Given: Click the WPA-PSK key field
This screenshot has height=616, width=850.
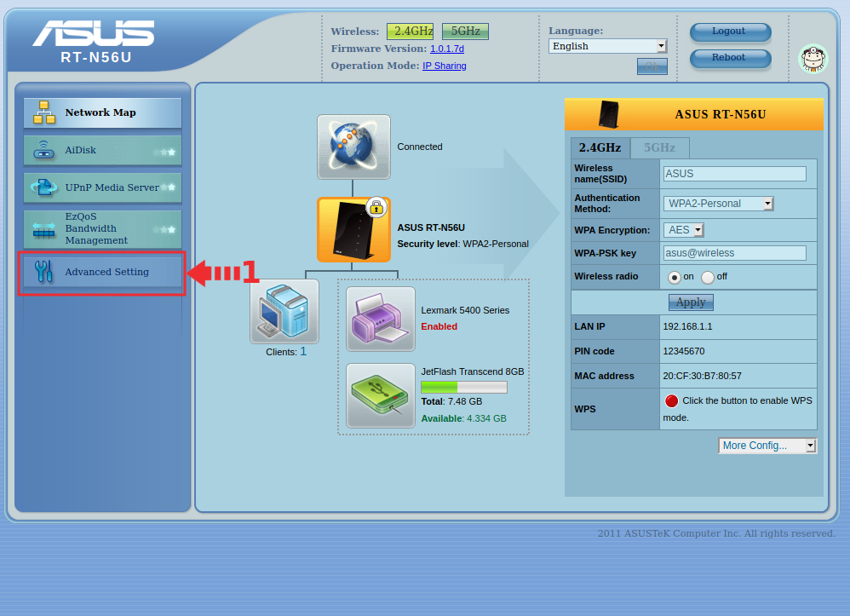Looking at the screenshot, I should (x=734, y=253).
